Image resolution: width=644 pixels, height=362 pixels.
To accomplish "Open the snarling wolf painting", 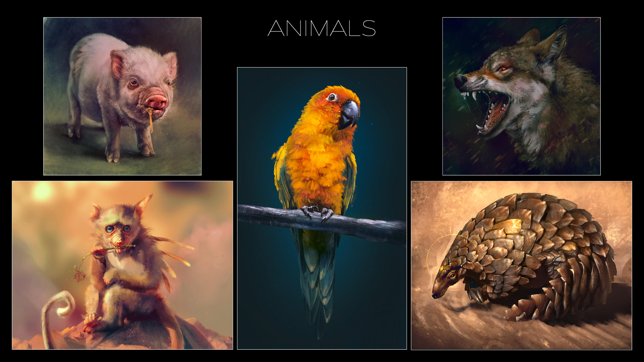I will click(x=521, y=96).
